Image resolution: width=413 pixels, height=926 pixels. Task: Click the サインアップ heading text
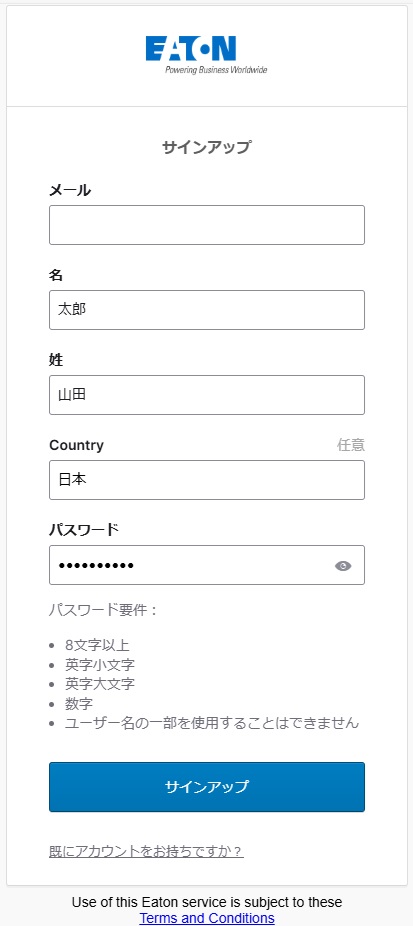[x=207, y=147]
